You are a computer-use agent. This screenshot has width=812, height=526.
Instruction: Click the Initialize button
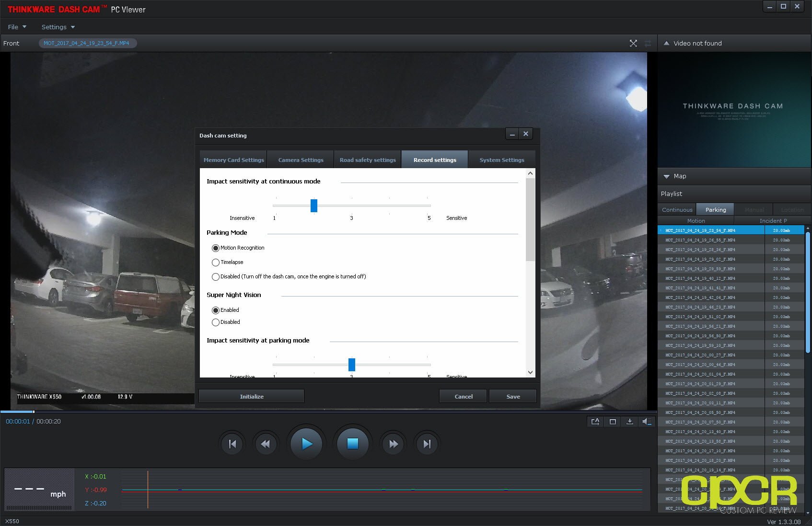point(252,396)
